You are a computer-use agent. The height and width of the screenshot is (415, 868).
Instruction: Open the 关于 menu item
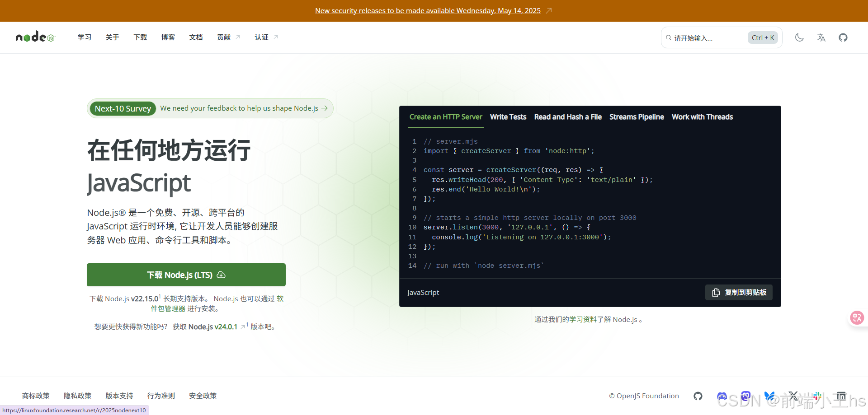[x=112, y=37]
